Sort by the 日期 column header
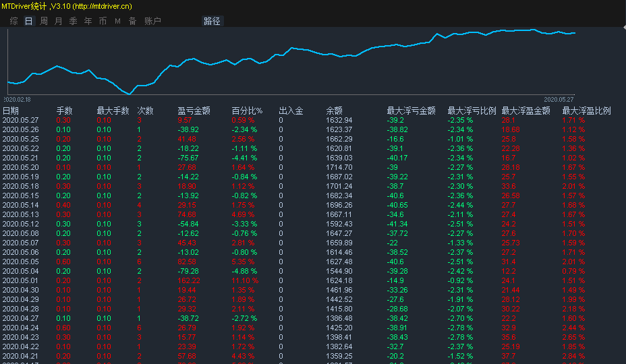 point(11,111)
